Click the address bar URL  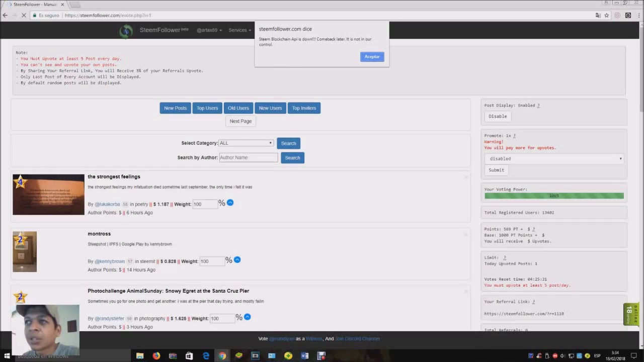click(108, 16)
